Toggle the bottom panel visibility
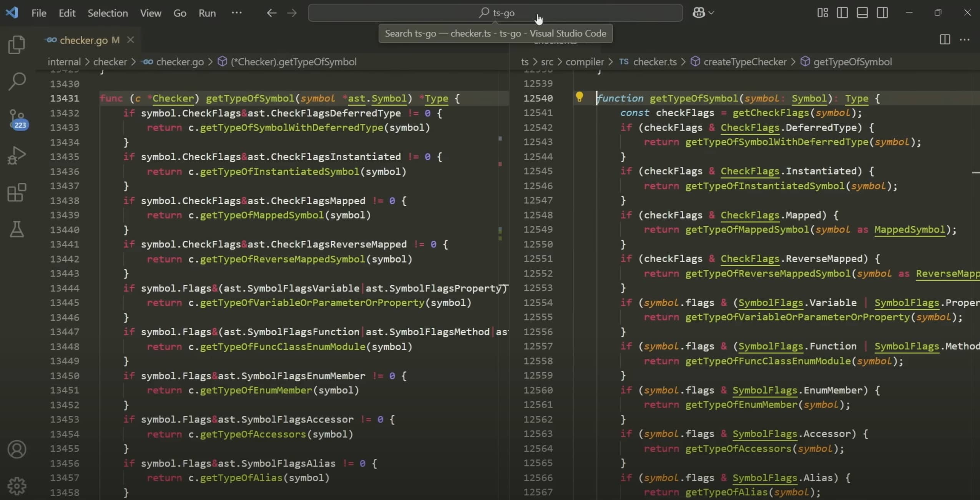 coord(862,13)
